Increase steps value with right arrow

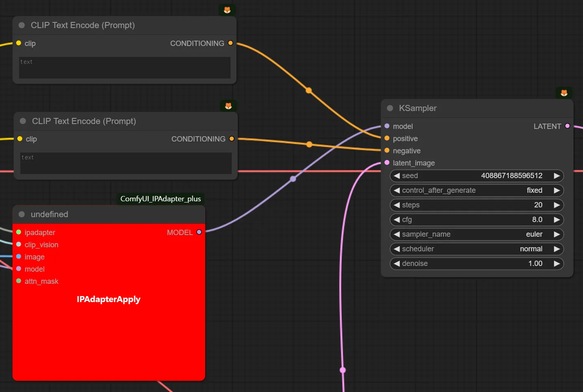pos(557,205)
